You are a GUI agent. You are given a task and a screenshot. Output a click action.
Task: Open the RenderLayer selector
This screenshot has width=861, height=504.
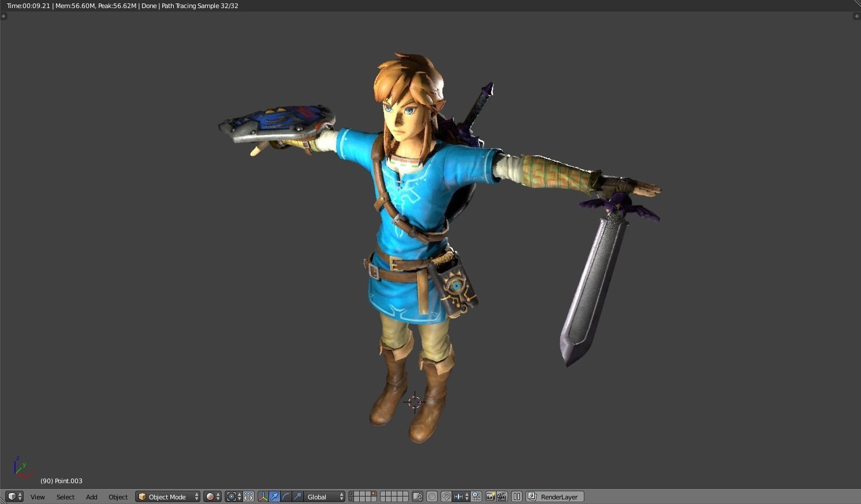click(x=555, y=496)
